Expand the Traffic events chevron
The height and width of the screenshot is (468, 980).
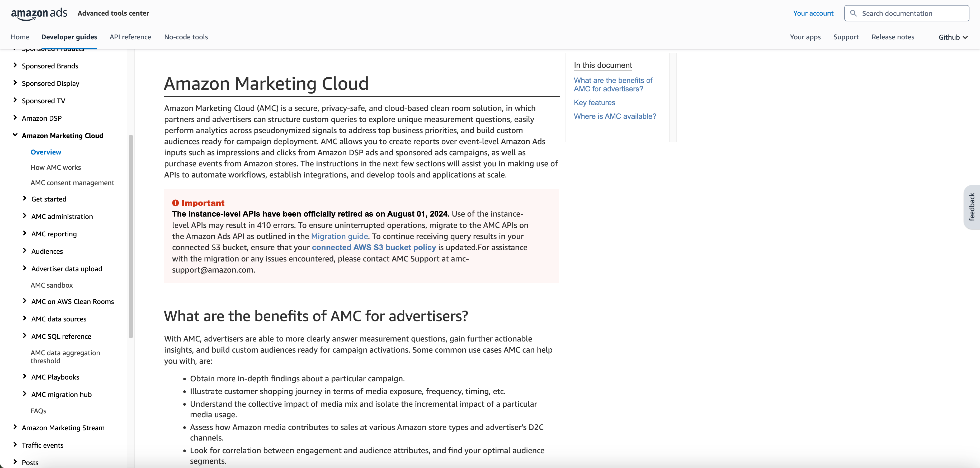(15, 445)
